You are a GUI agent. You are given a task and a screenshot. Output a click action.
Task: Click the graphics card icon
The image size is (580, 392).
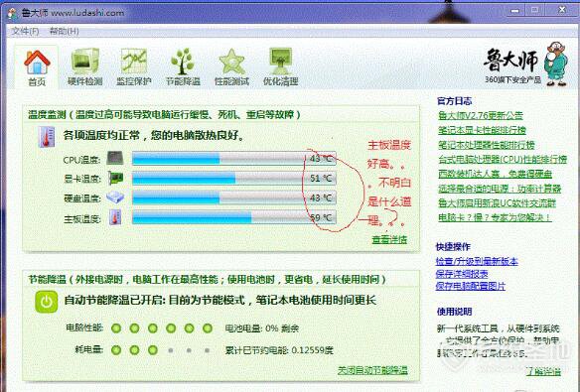point(115,178)
